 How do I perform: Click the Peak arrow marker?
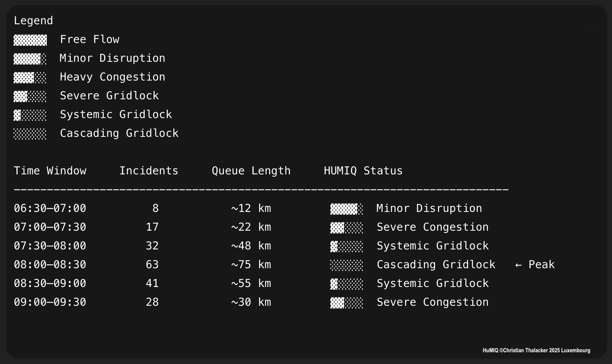pyautogui.click(x=535, y=265)
